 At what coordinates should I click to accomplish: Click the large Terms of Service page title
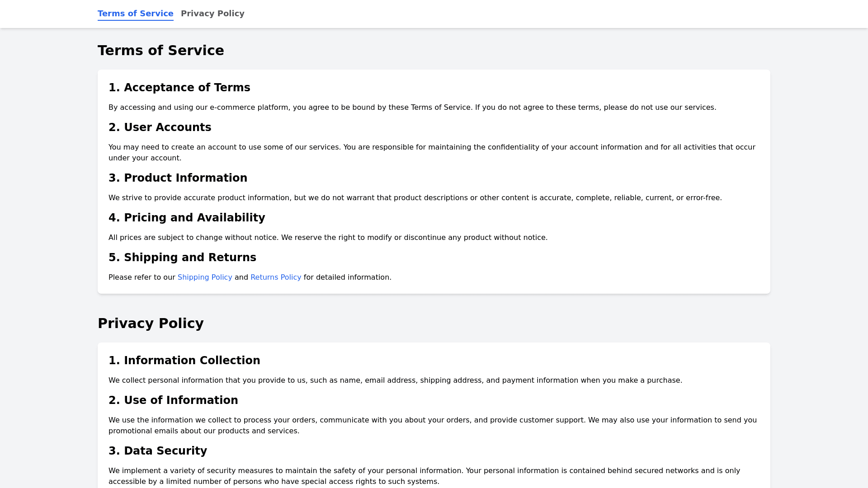point(161,51)
